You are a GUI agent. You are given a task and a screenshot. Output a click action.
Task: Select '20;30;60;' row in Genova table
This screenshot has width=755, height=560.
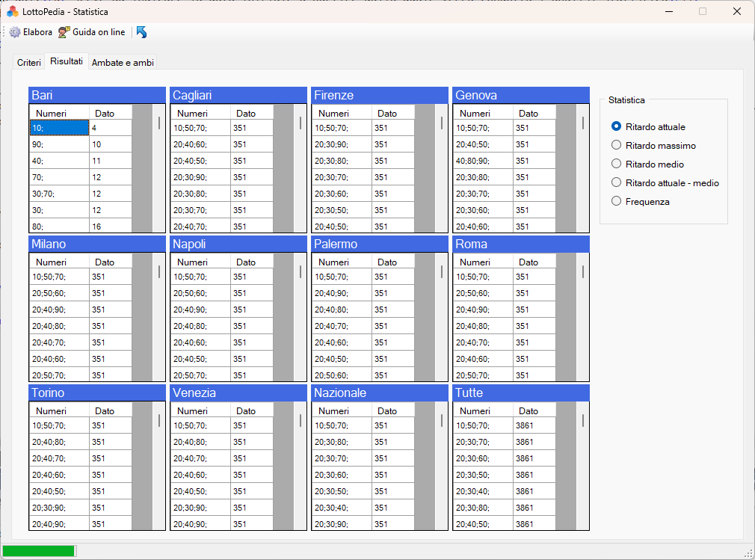(x=505, y=210)
